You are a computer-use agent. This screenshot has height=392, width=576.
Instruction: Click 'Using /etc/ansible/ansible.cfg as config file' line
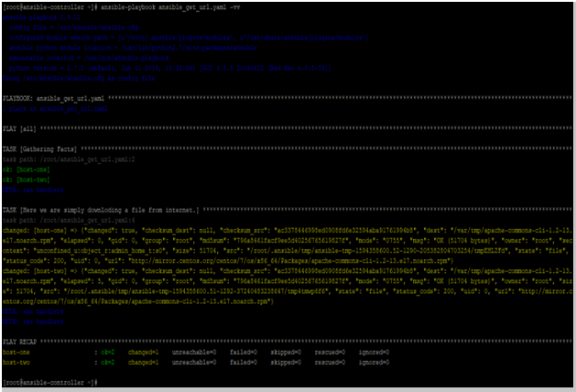[79, 78]
